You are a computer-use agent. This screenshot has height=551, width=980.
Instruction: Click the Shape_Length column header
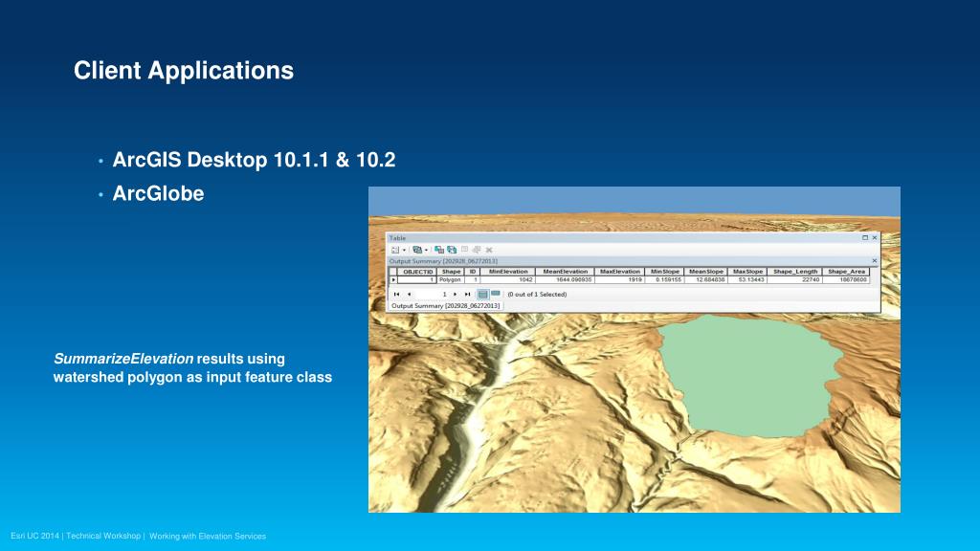click(x=795, y=272)
